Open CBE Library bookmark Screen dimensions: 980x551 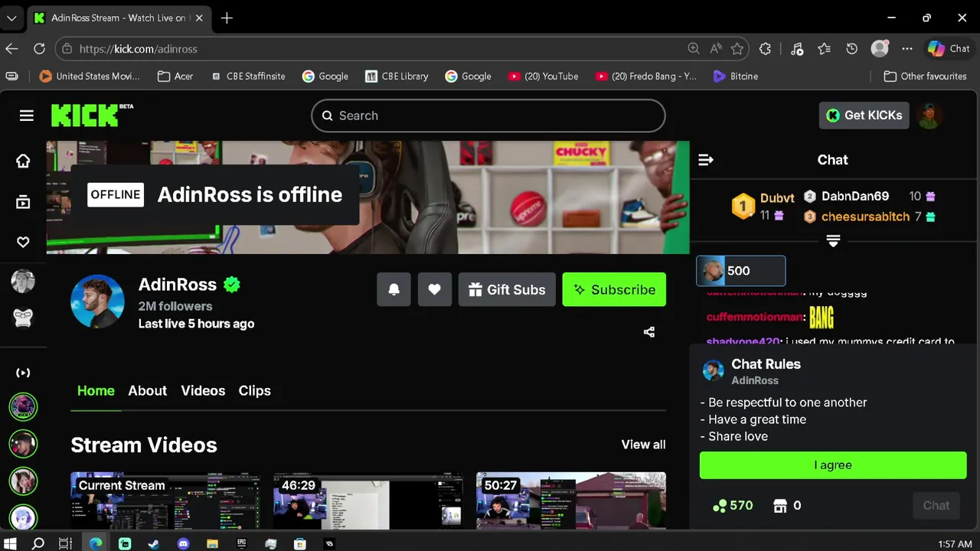[x=397, y=76]
